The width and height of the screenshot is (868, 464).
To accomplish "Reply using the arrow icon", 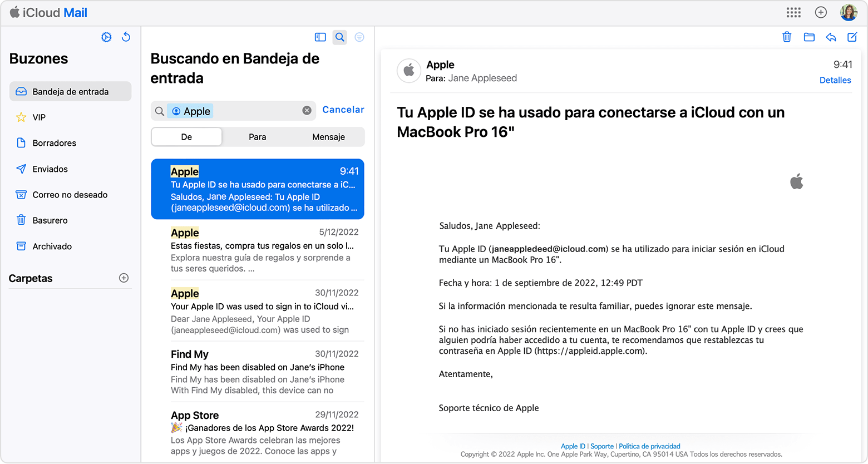I will pos(831,37).
